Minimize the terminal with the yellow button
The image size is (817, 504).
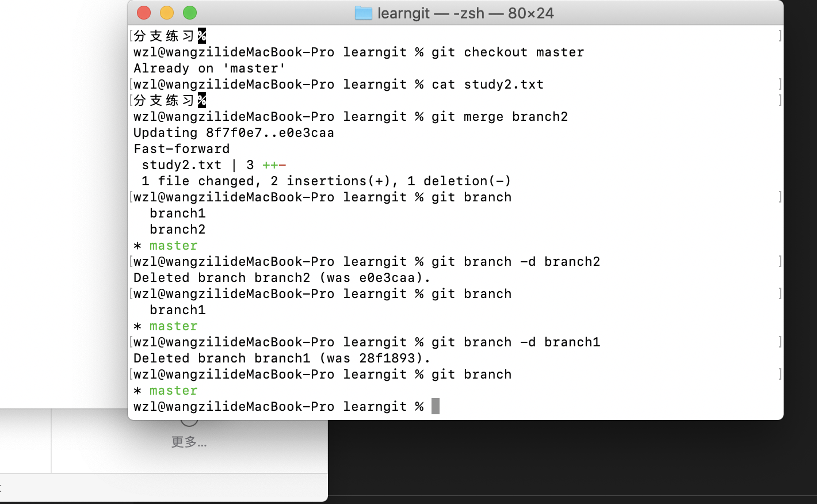point(167,13)
